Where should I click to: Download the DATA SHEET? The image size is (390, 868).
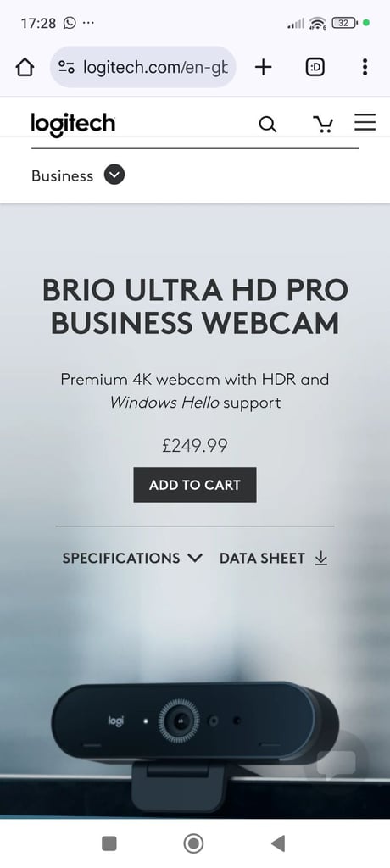[x=274, y=558]
